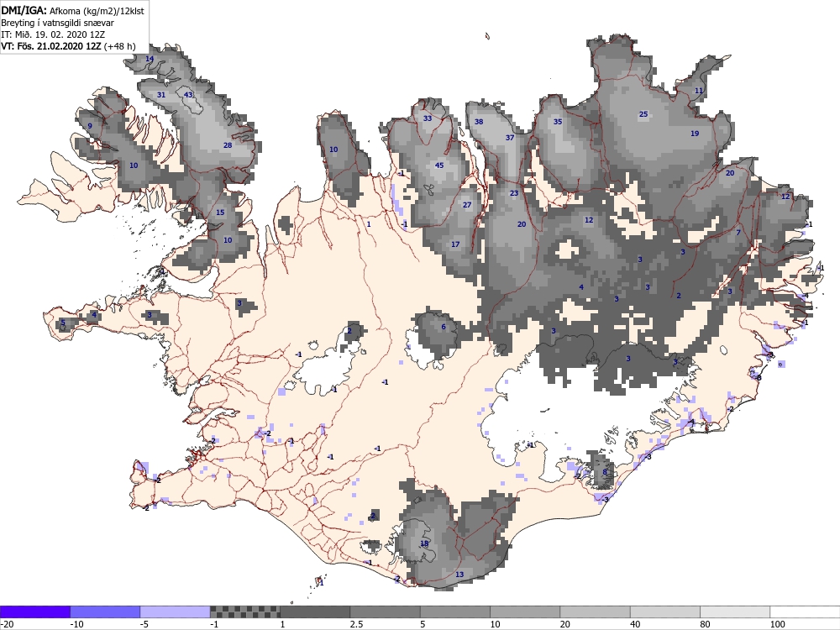
Task: Click the map value '7' in the east
Action: [738, 233]
